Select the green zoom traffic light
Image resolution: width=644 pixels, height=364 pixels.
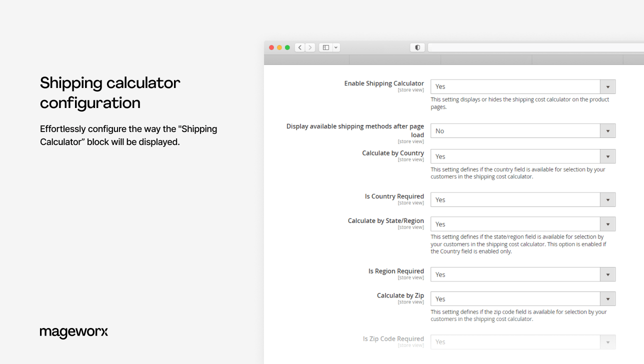pyautogui.click(x=287, y=47)
